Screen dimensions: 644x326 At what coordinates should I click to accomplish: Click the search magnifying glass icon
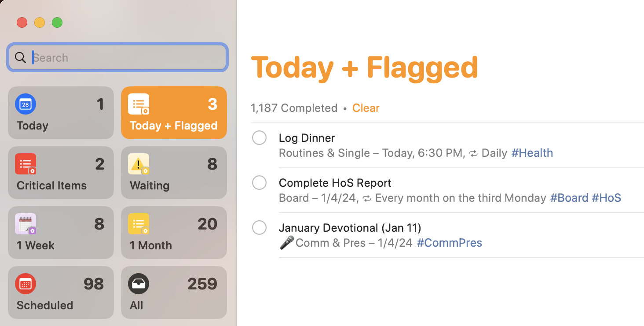click(20, 58)
